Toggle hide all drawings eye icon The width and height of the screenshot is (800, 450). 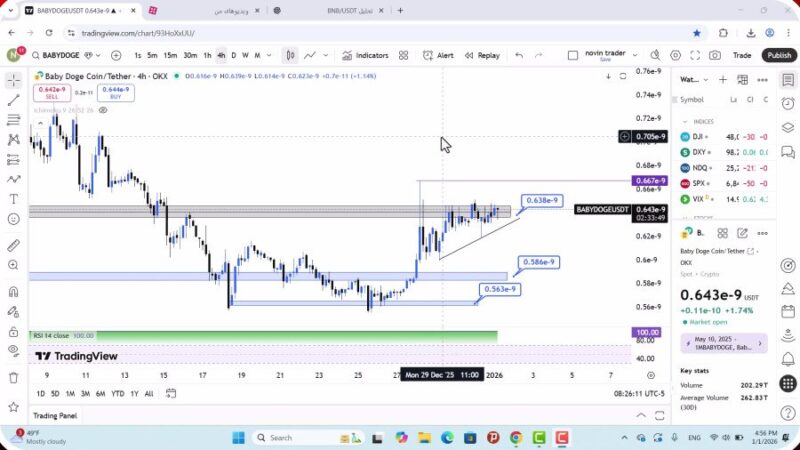click(x=14, y=350)
